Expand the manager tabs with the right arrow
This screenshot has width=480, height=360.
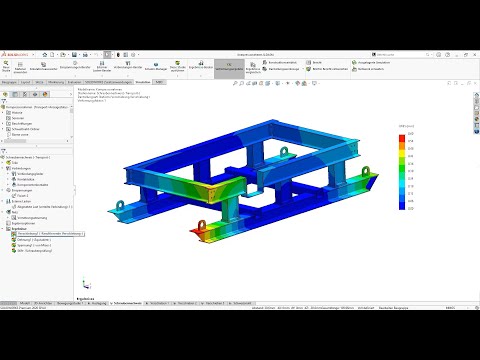coord(70,94)
